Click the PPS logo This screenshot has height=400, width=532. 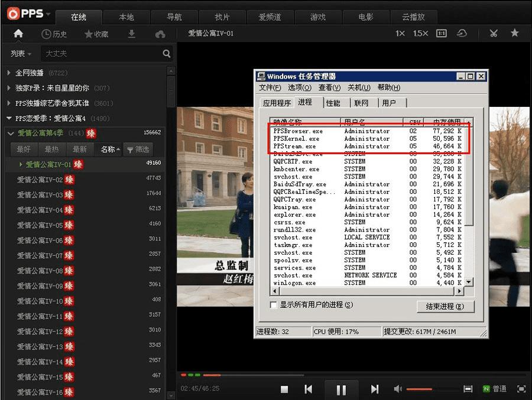(x=25, y=14)
